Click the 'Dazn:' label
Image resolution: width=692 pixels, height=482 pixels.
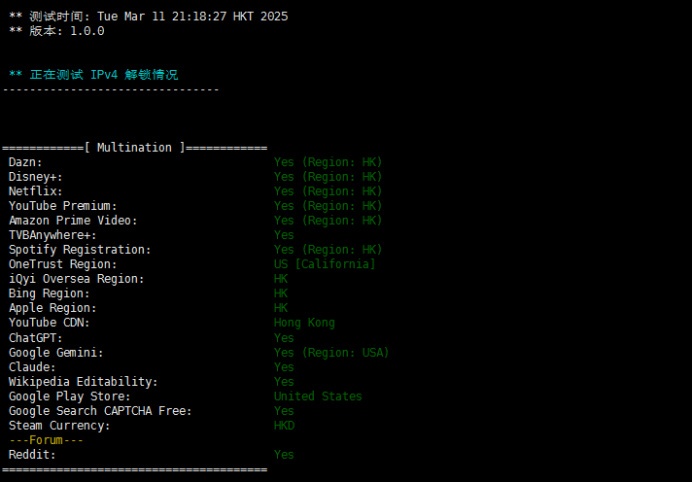[x=25, y=162]
